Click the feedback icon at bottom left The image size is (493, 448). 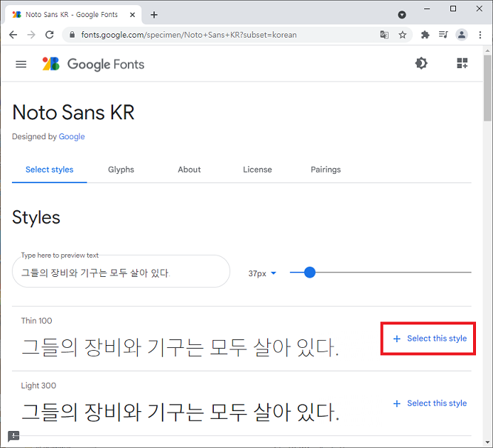13,436
